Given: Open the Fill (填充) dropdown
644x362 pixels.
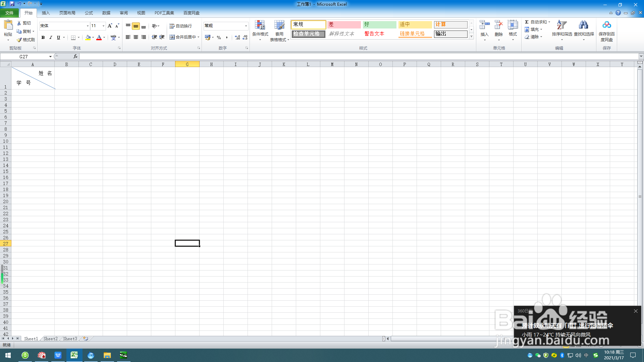Looking at the screenshot, I should coord(533,29).
